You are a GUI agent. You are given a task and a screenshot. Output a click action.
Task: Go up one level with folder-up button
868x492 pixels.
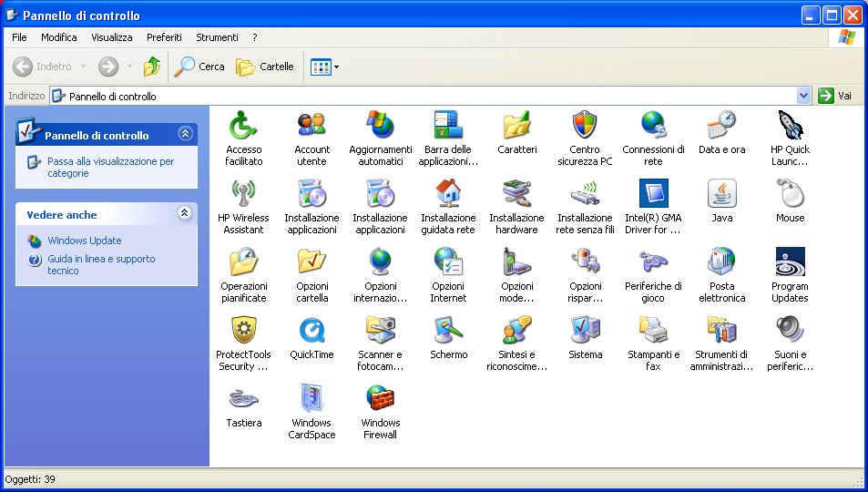[x=152, y=67]
